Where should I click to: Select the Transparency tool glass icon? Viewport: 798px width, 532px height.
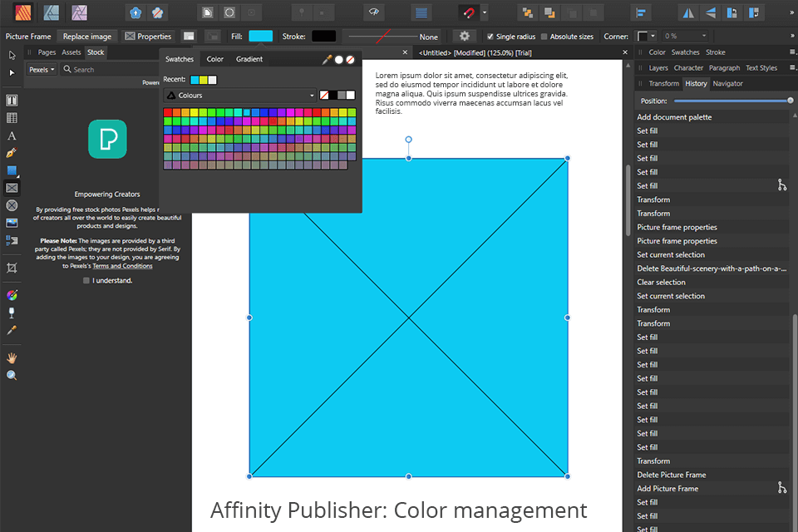click(12, 313)
